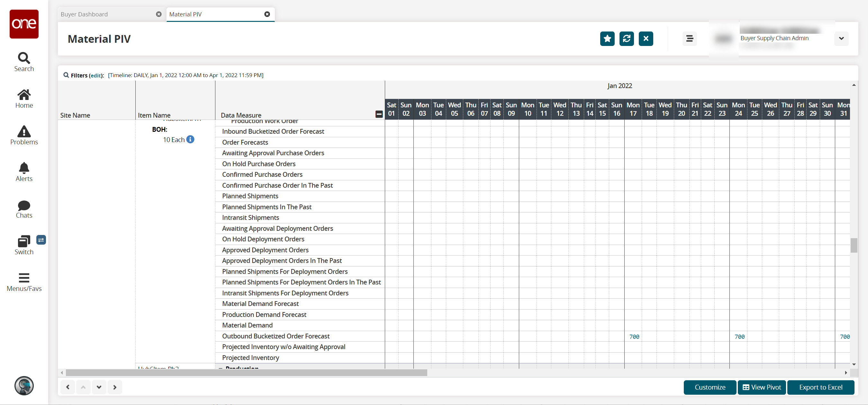Click the hamburger menu icon
868x405 pixels.
pos(690,38)
